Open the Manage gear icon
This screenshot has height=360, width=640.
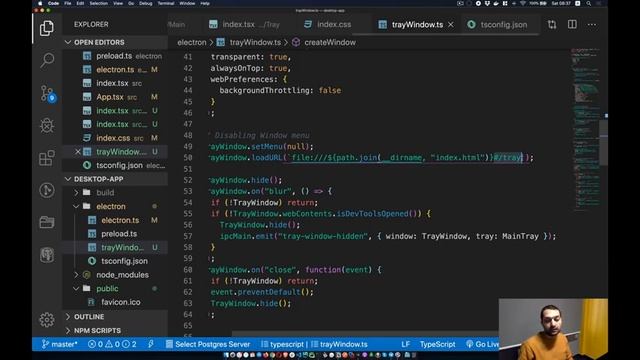47,320
